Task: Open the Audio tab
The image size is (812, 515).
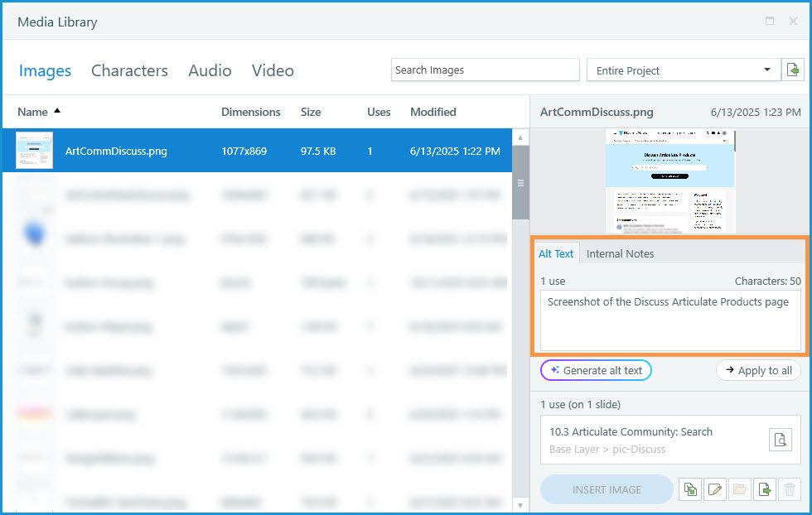Action: click(210, 70)
